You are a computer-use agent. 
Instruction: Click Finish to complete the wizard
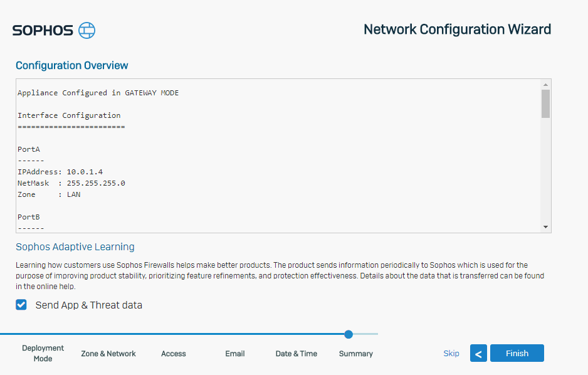coord(517,353)
